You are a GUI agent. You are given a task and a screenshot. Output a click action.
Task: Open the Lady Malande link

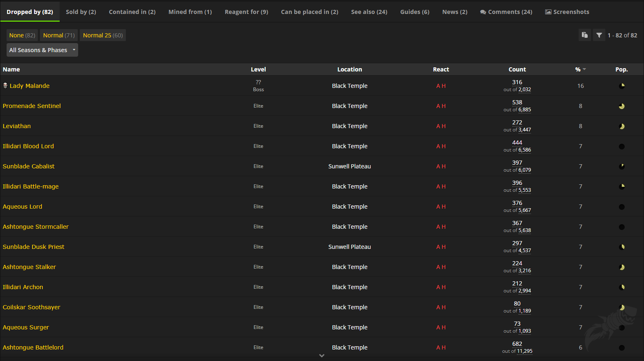(30, 86)
